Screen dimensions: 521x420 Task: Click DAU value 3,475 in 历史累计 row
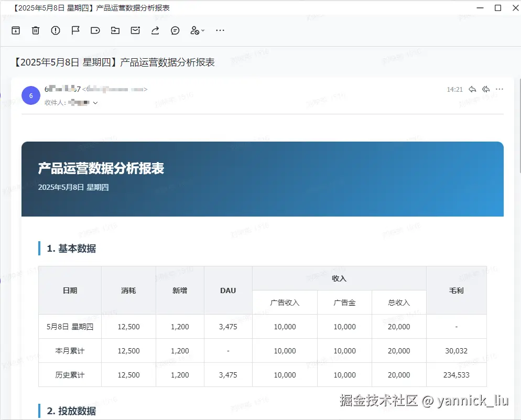tap(228, 375)
